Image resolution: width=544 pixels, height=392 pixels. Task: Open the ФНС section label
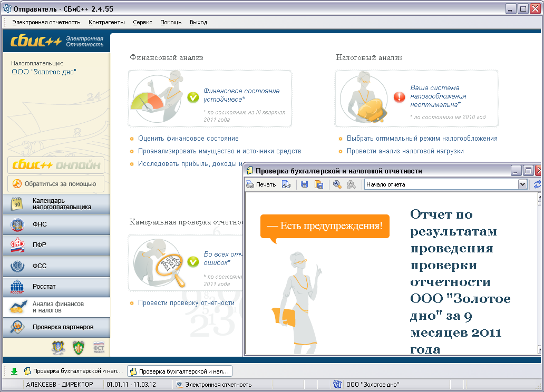pos(40,224)
